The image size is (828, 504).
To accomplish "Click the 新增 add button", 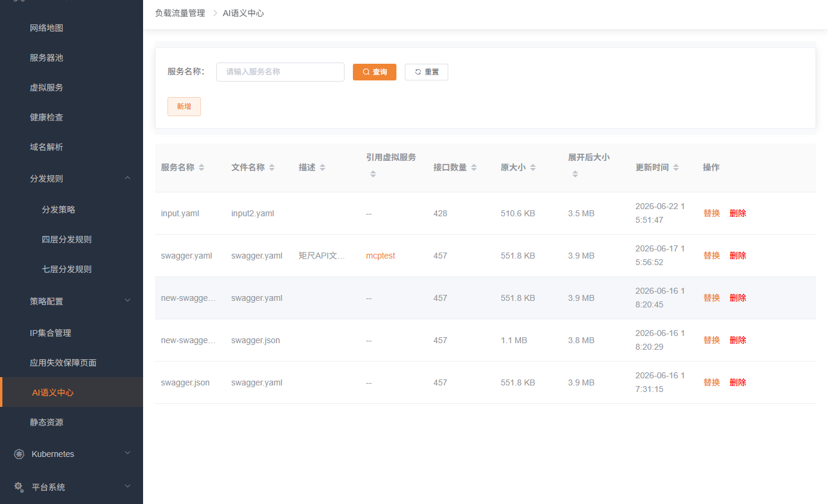I will (184, 107).
